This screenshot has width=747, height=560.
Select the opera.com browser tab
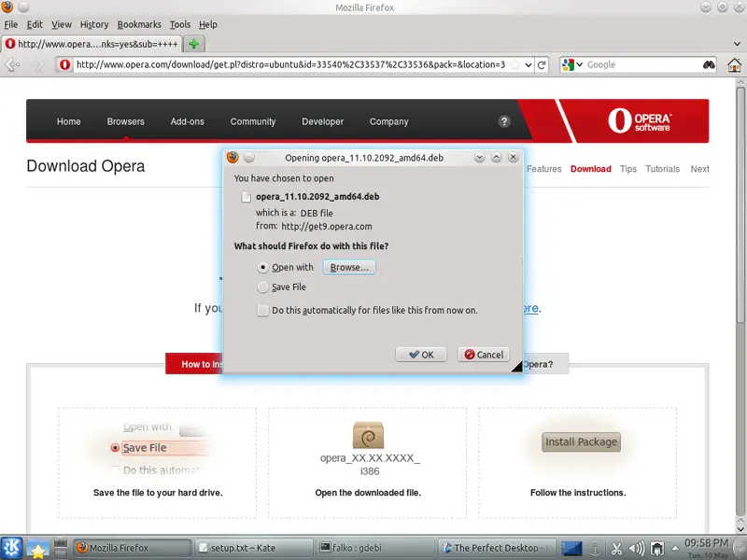[92, 44]
